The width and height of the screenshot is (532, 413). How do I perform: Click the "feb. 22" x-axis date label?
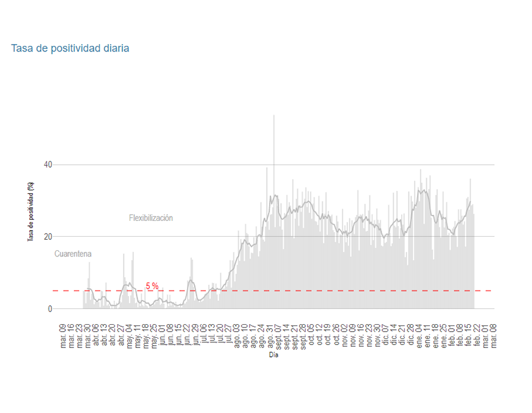click(x=476, y=336)
